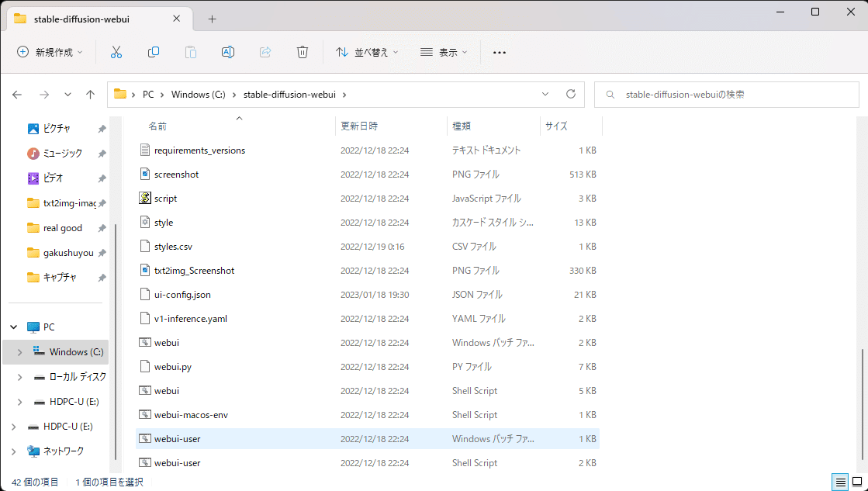Click the script JavaScript file icon

145,198
